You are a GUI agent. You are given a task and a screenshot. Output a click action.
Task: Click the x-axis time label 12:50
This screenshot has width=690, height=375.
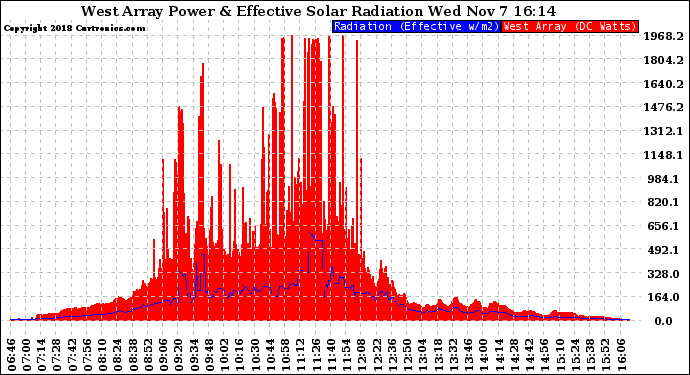[x=407, y=355]
